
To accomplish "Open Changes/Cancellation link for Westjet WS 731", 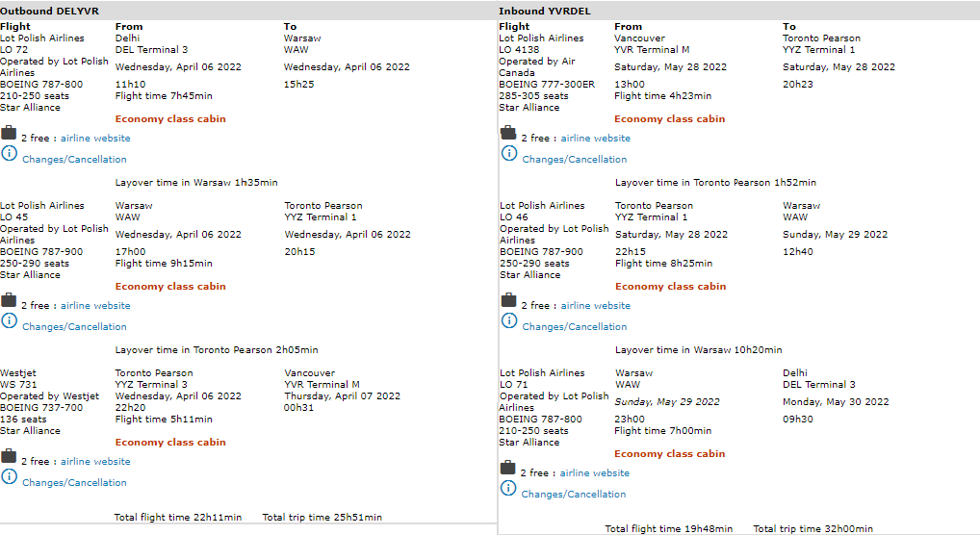I will click(74, 483).
